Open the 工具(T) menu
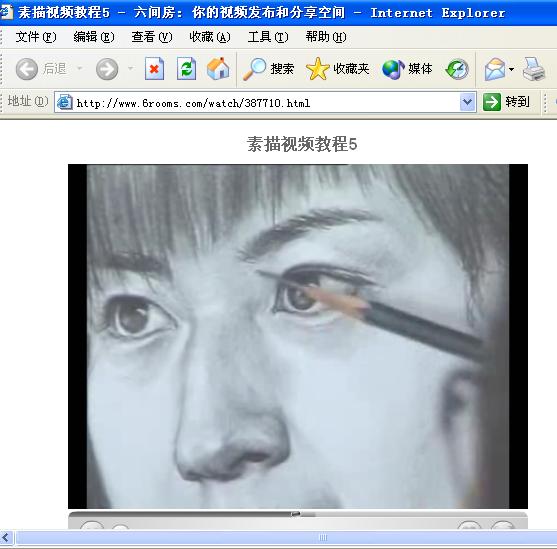 click(268, 37)
